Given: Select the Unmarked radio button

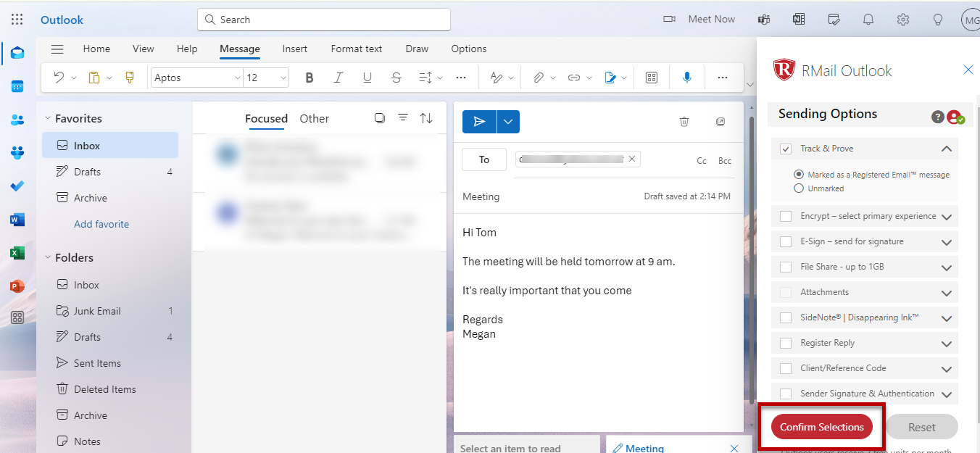Looking at the screenshot, I should tap(799, 188).
